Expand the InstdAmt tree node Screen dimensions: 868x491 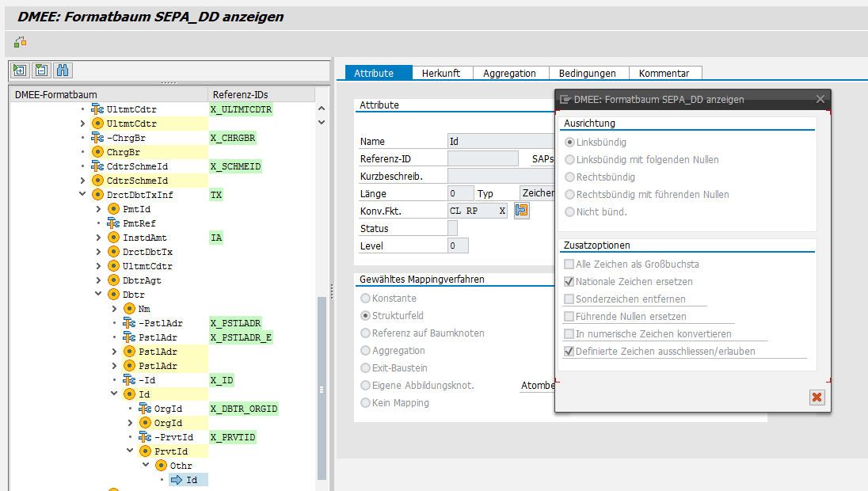99,238
